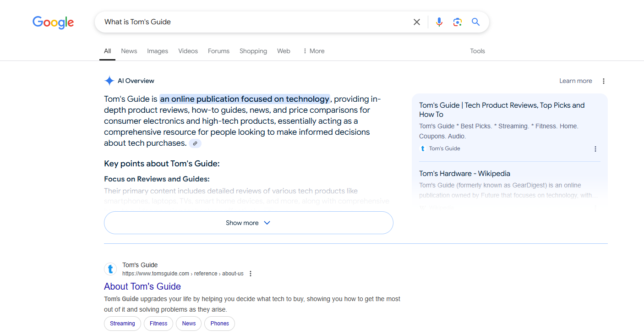Start voice search with microphone icon
The image size is (644, 335).
(439, 22)
